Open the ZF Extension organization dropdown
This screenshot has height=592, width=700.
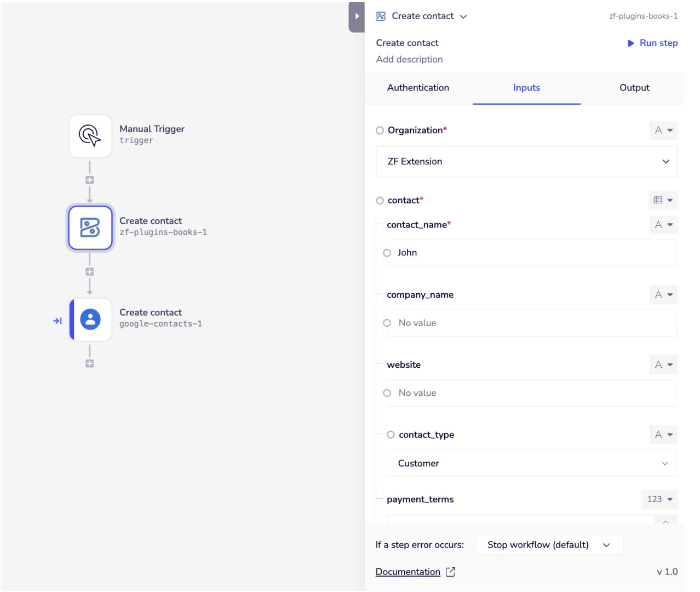(x=526, y=162)
